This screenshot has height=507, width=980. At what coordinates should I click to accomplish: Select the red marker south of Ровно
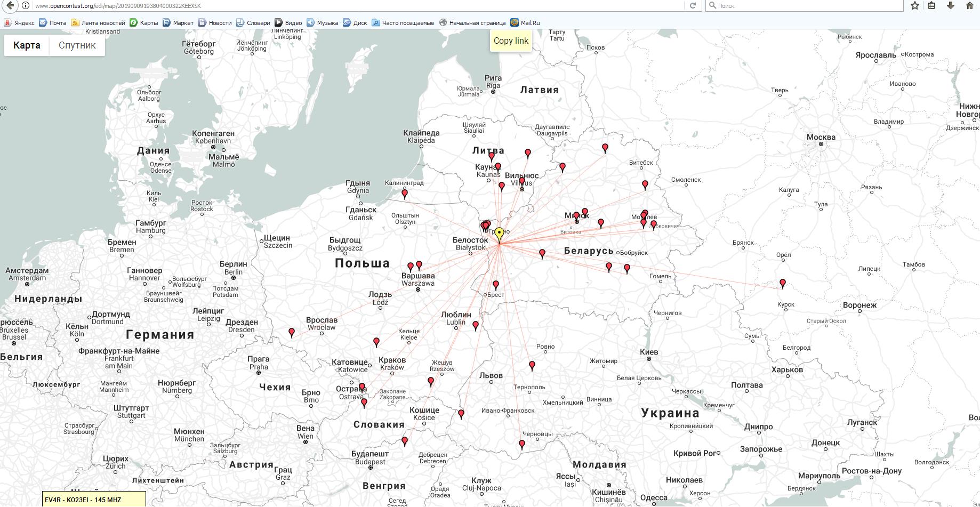click(x=532, y=365)
